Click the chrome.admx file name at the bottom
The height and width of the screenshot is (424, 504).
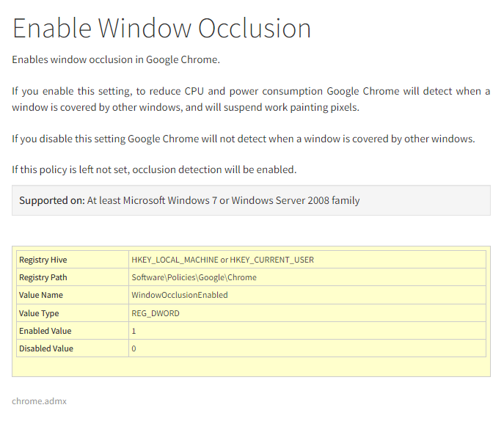(x=39, y=401)
